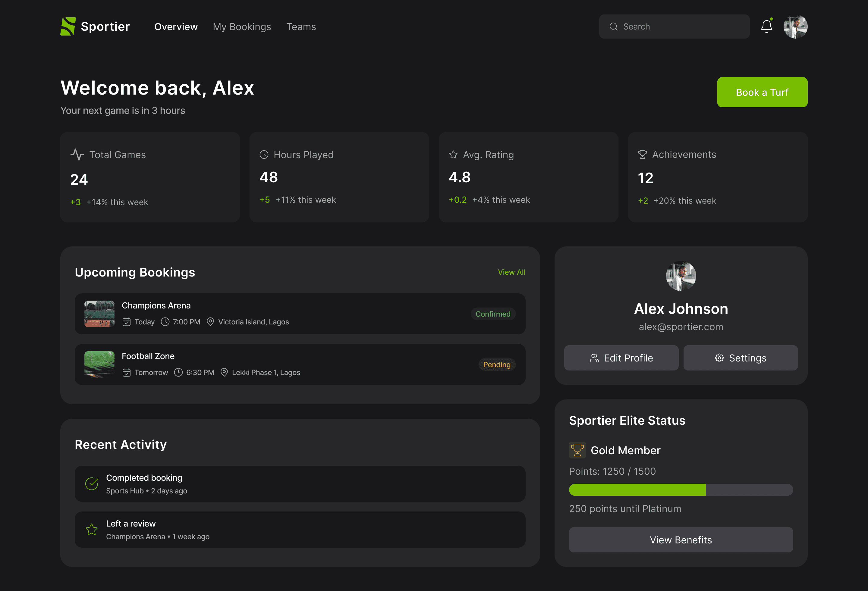Click the location pin for Victoria Island
This screenshot has width=868, height=591.
coord(210,322)
